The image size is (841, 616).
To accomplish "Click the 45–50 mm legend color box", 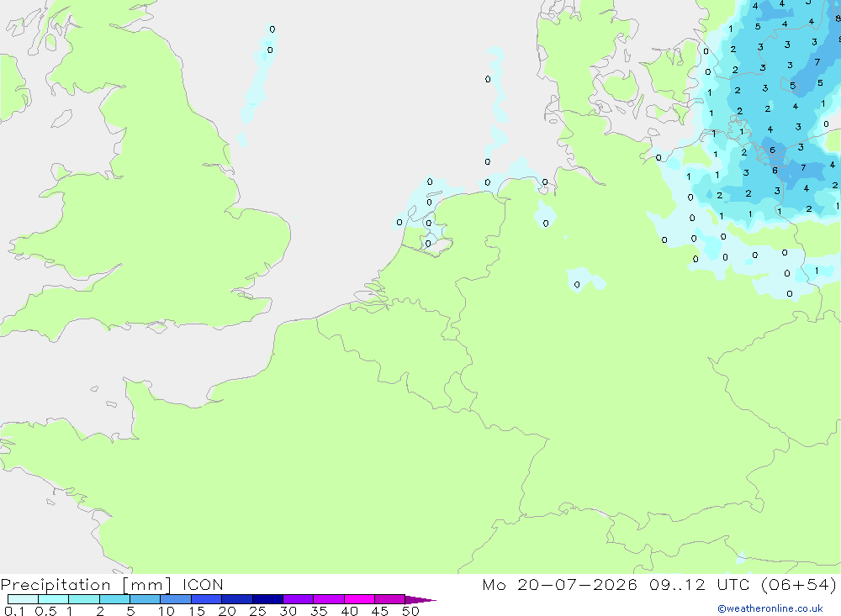I will tap(390, 599).
